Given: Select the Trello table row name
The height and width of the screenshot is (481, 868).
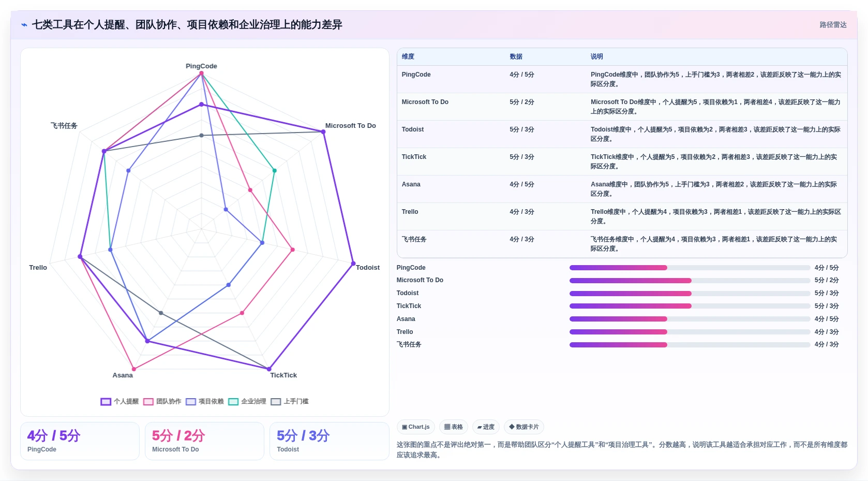Looking at the screenshot, I should 410,212.
